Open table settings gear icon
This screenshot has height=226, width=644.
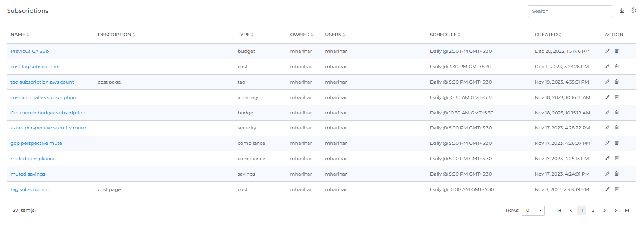click(633, 11)
